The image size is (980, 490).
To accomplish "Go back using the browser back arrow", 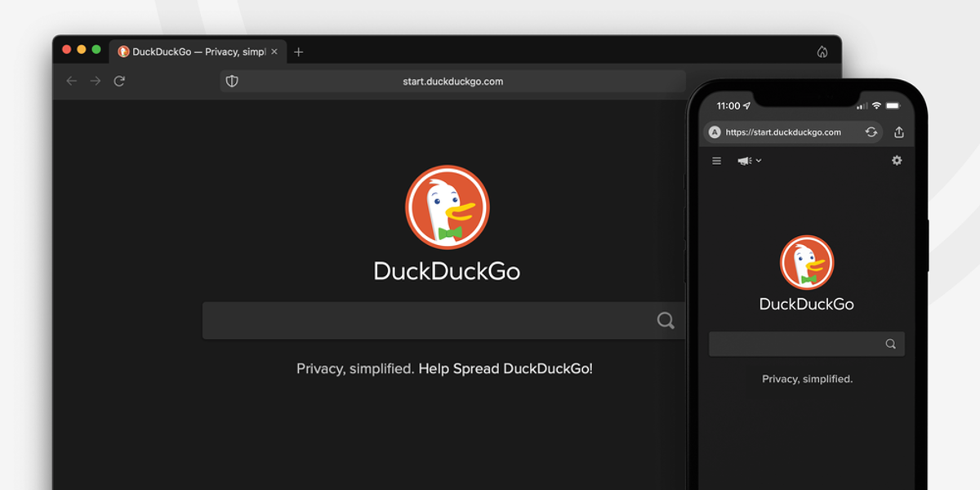I will coord(72,81).
